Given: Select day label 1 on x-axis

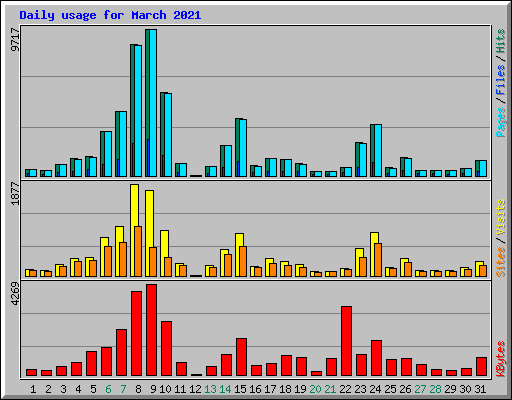Looking at the screenshot, I should pos(33,389).
